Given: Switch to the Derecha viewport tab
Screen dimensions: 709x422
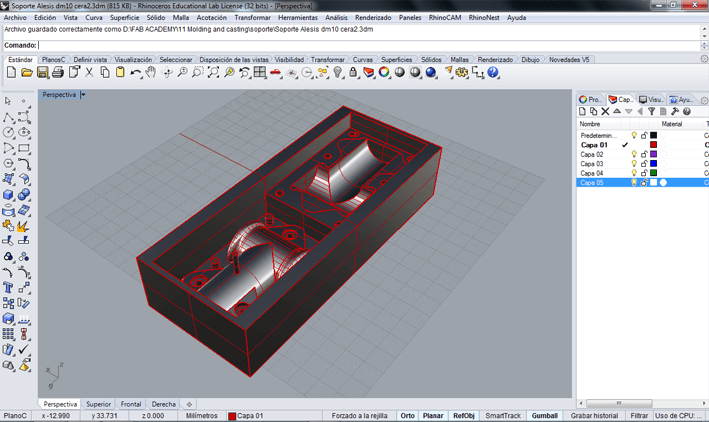Looking at the screenshot, I should (x=164, y=404).
